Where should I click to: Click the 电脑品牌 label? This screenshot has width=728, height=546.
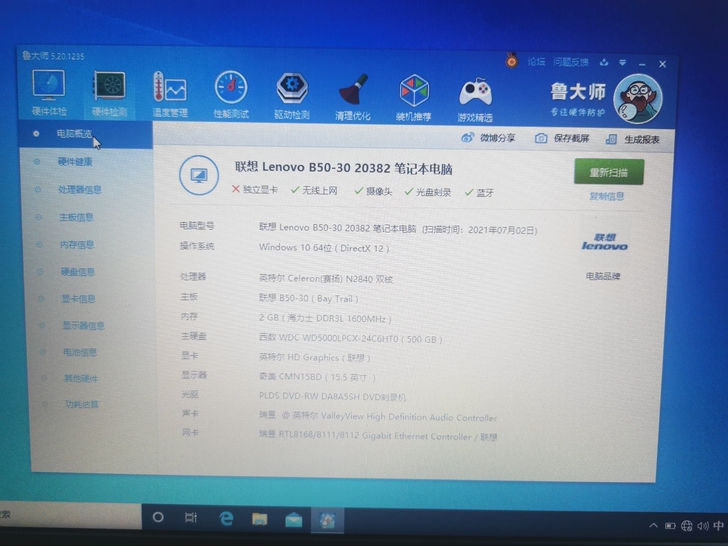tap(603, 276)
